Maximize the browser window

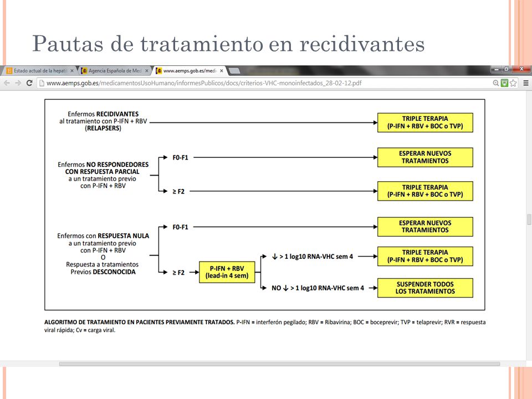coord(506,69)
